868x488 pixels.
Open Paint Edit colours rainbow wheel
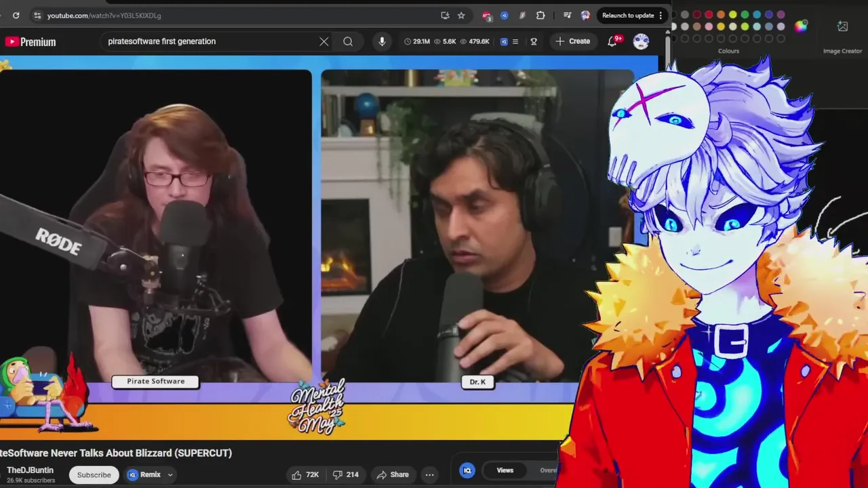click(801, 26)
